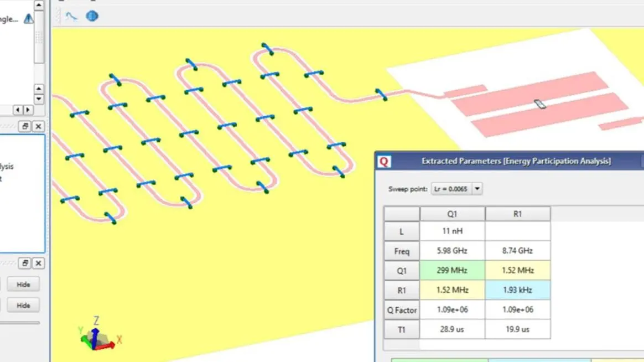
Task: Select the Q Factor row label in the table
Action: [x=401, y=310]
